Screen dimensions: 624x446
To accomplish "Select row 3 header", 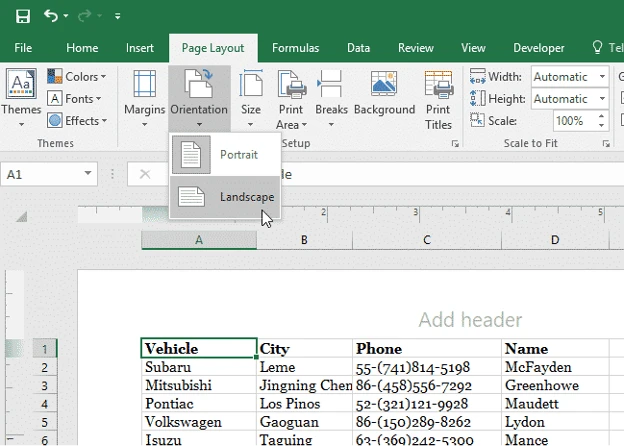I will (x=45, y=385).
